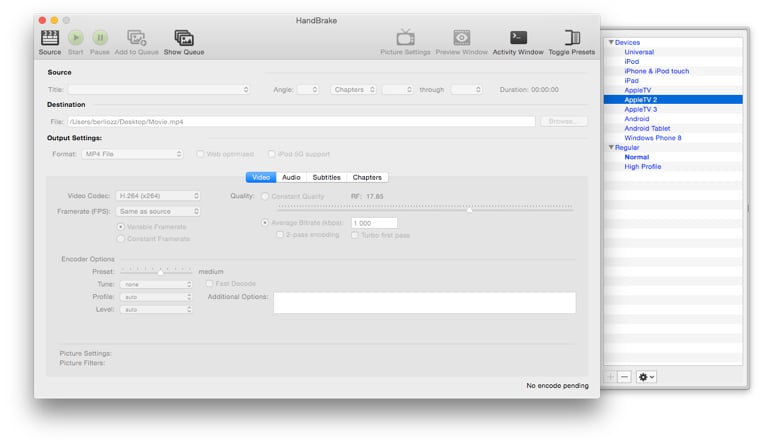This screenshot has width=760, height=440.
Task: Open the Angle dropdown
Action: [x=308, y=90]
